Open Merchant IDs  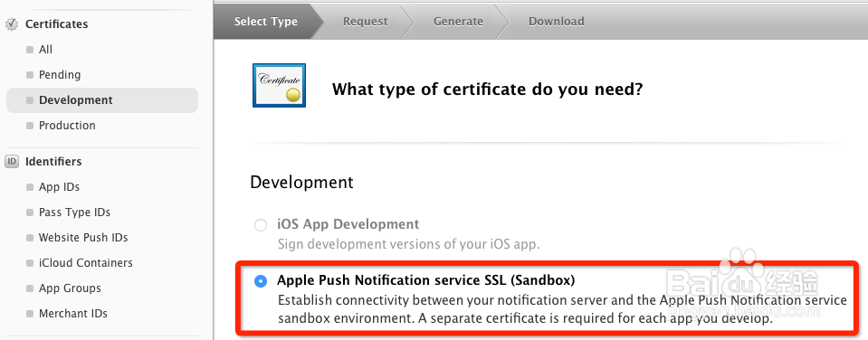[73, 314]
